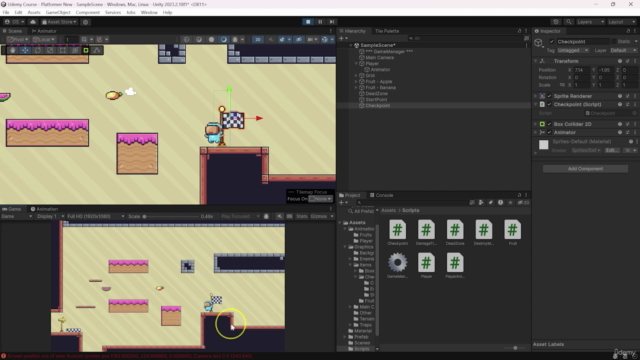Switch to the Animation tab

coord(44,209)
